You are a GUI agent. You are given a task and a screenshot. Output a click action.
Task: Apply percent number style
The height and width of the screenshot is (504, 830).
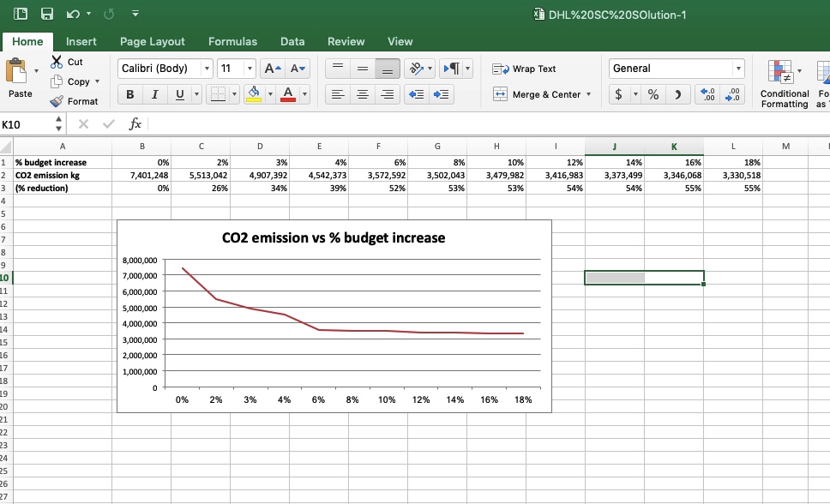tap(653, 93)
